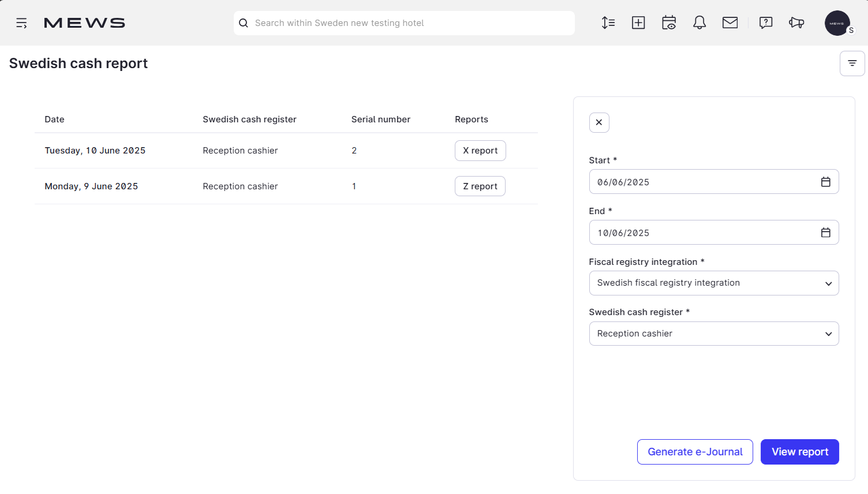Click the Swedish cash report page title
This screenshot has height=494, width=868.
tap(78, 63)
